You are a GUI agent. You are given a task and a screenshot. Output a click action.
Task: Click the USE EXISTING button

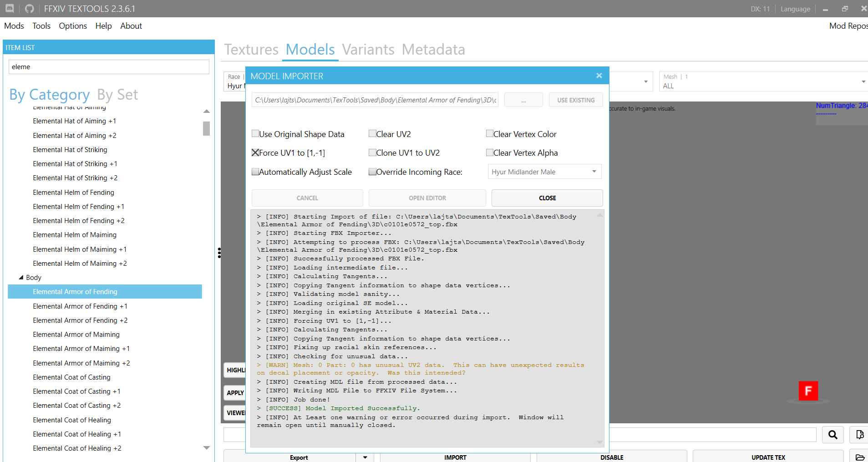point(575,100)
